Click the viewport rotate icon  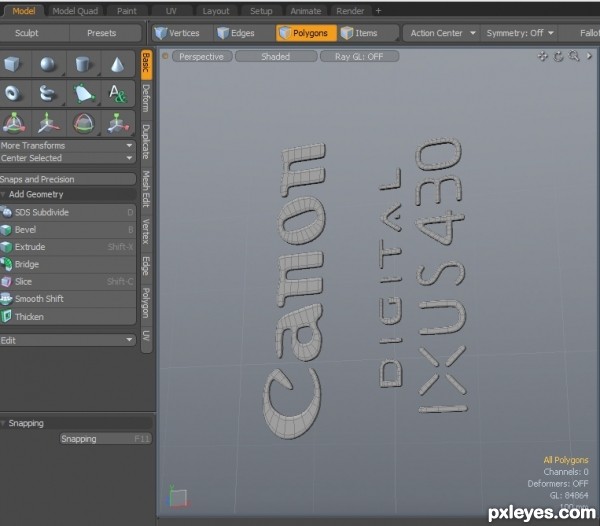coord(558,57)
